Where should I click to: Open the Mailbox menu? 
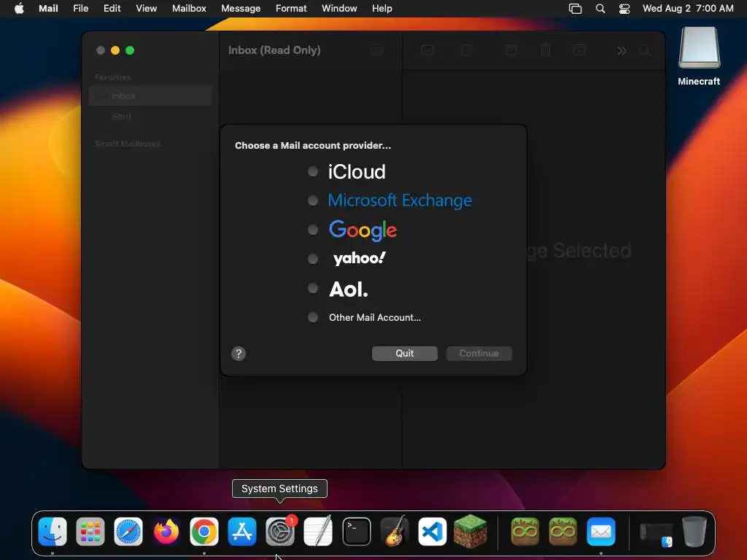tap(189, 9)
